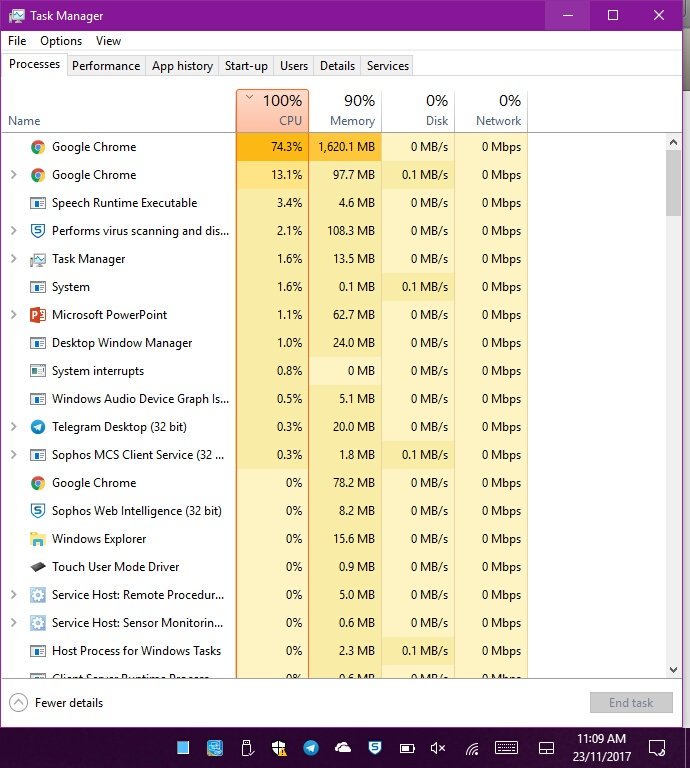Open OneDrive cloud icon in the tray
690x768 pixels.
pos(343,747)
